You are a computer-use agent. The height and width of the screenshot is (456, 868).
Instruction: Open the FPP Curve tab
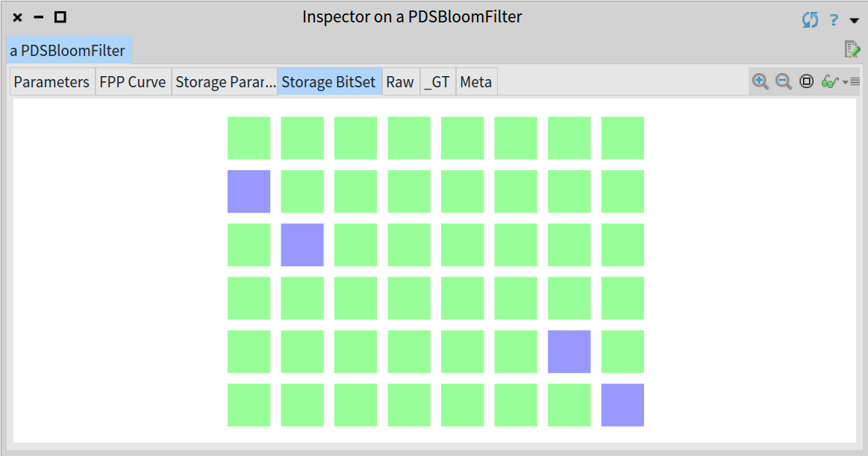133,82
